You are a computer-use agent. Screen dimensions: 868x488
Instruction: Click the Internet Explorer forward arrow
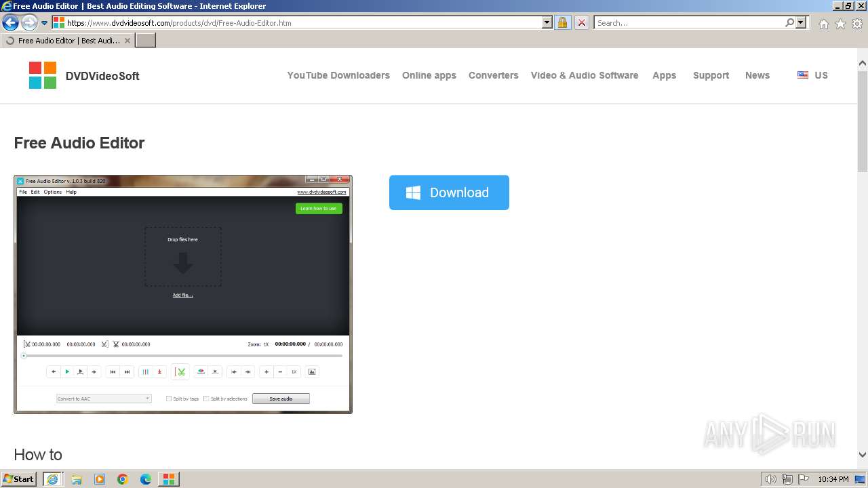coord(29,23)
